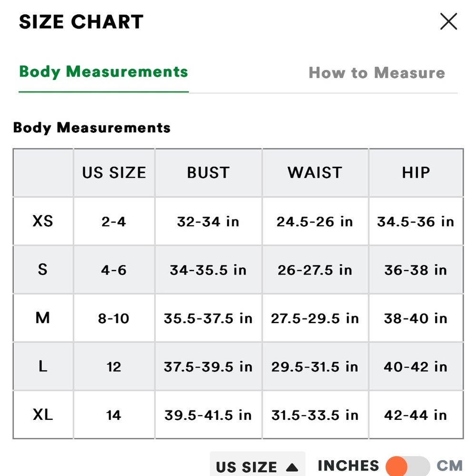Image resolution: width=476 pixels, height=476 pixels.
Task: Click the WAIST column header
Action: pyautogui.click(x=315, y=173)
